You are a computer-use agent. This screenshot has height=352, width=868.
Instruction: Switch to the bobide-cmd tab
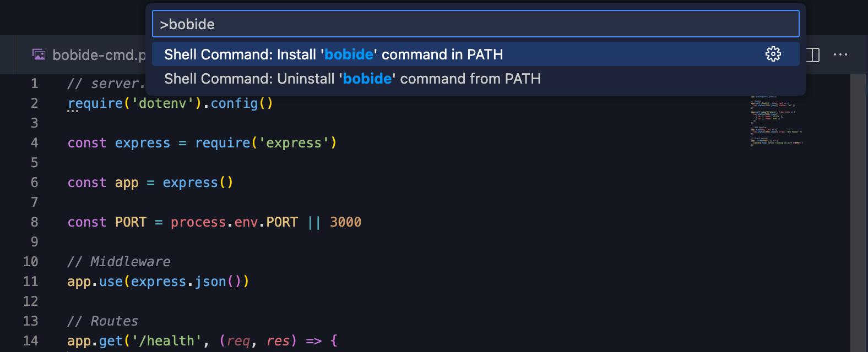pos(96,55)
